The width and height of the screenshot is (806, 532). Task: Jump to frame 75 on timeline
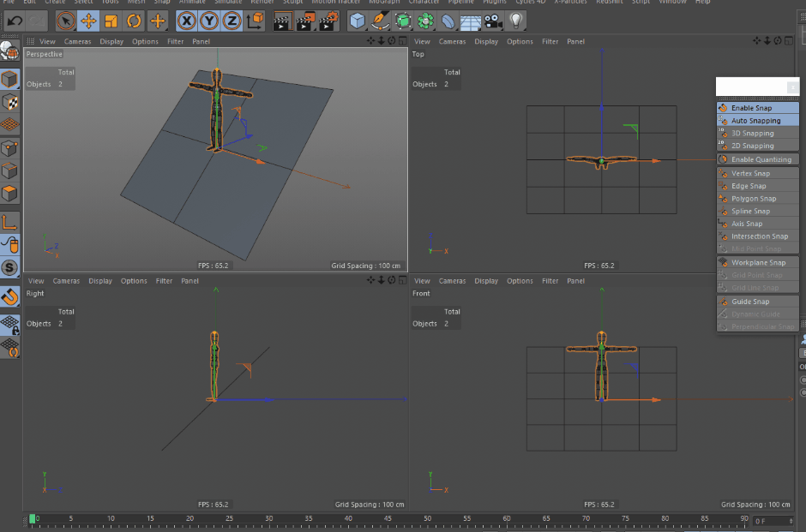point(625,518)
